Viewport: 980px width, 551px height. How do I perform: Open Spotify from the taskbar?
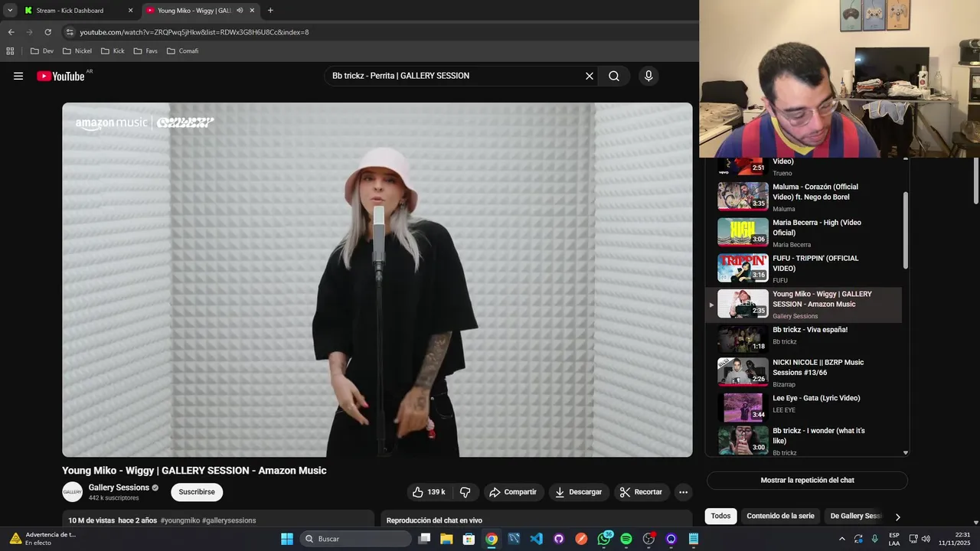(x=626, y=539)
